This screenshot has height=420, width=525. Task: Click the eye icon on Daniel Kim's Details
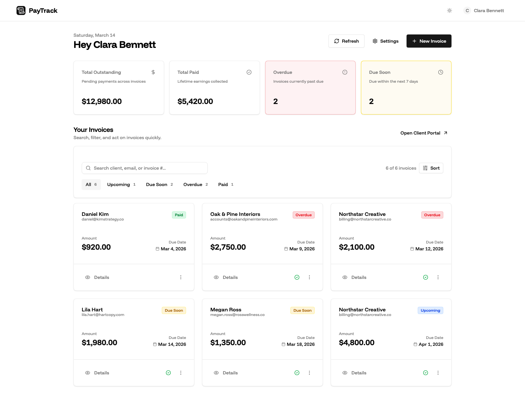tap(88, 277)
